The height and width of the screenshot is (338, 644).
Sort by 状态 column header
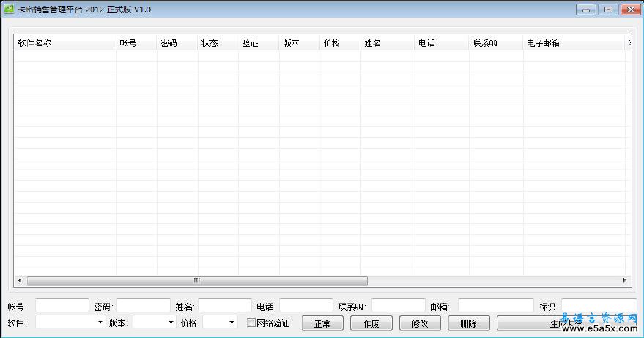coord(218,42)
